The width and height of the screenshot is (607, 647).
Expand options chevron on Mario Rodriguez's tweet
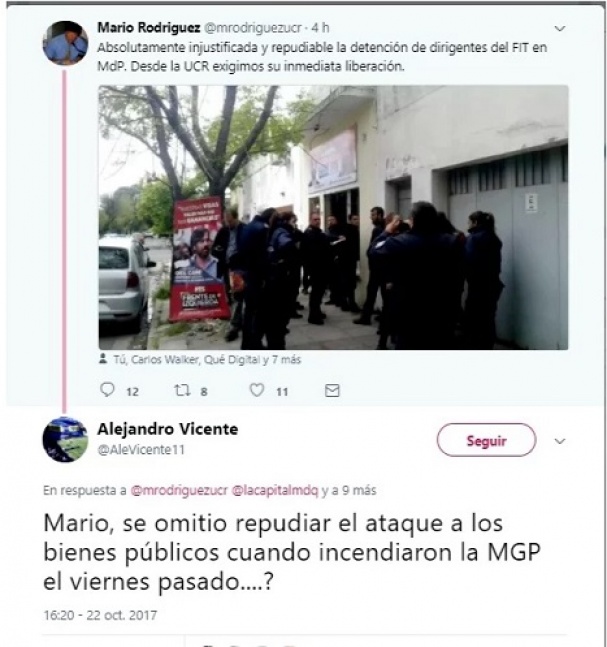click(x=560, y=28)
